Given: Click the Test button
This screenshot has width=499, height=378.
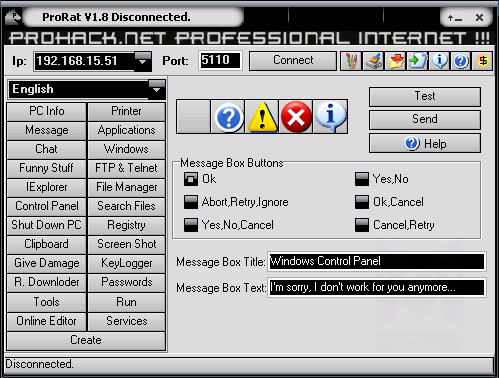Looking at the screenshot, I should 425,96.
